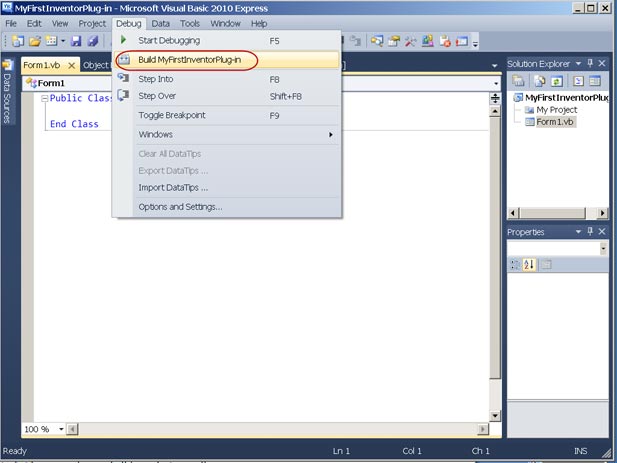
Task: Click the Open File folder icon
Action: (x=36, y=41)
